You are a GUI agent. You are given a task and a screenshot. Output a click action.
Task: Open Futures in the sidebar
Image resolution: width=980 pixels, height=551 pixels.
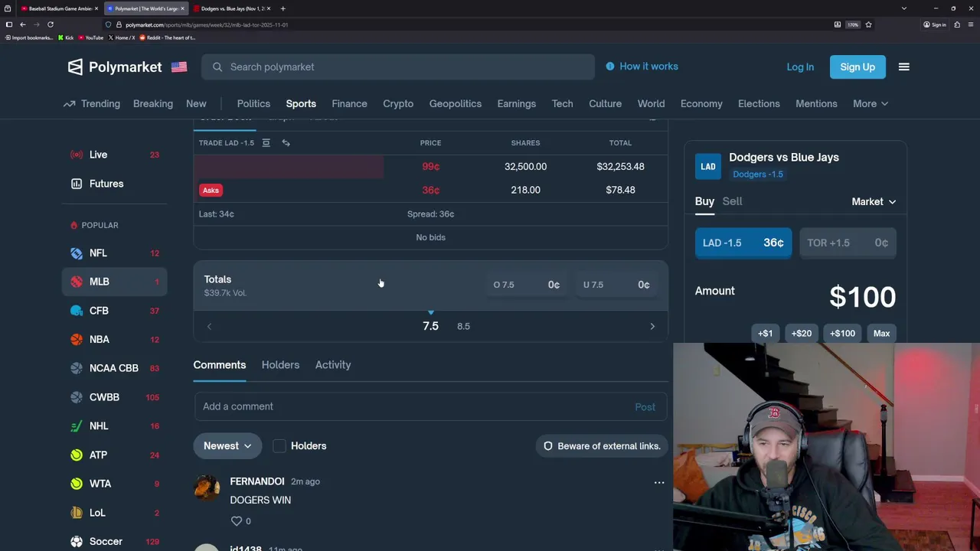tap(114, 184)
